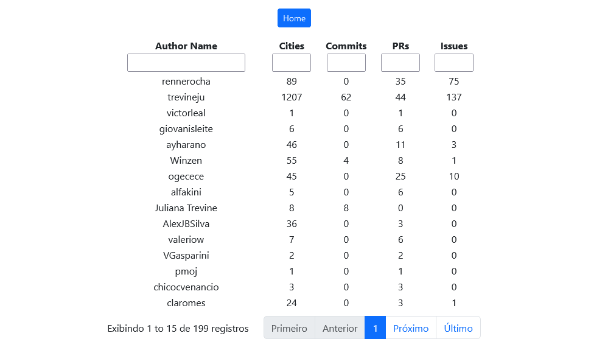Image resolution: width=591 pixels, height=364 pixels.
Task: Click the Issues filter box
Action: pyautogui.click(x=453, y=62)
